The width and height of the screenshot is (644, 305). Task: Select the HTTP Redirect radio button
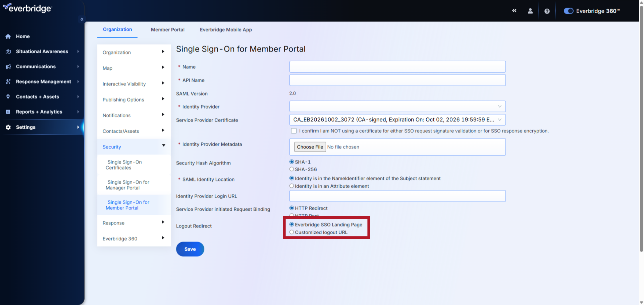tap(292, 208)
